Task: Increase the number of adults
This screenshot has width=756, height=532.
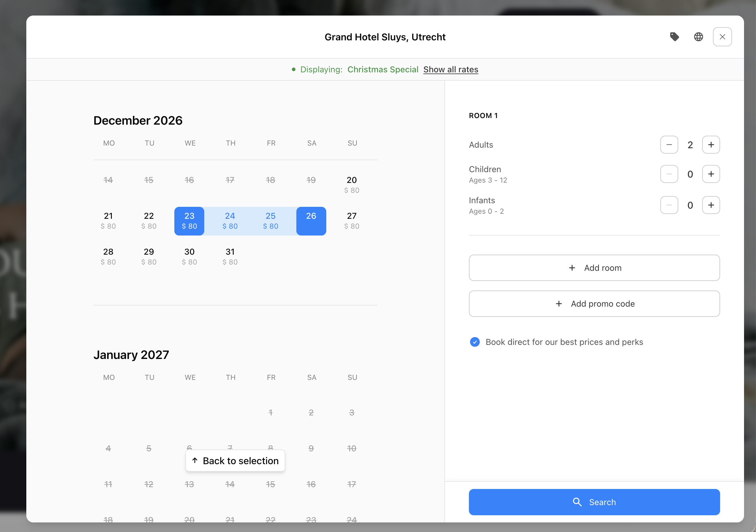Action: (x=711, y=145)
